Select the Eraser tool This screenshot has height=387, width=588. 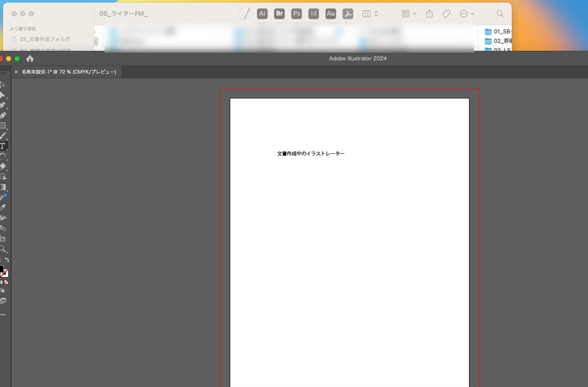pos(3,167)
